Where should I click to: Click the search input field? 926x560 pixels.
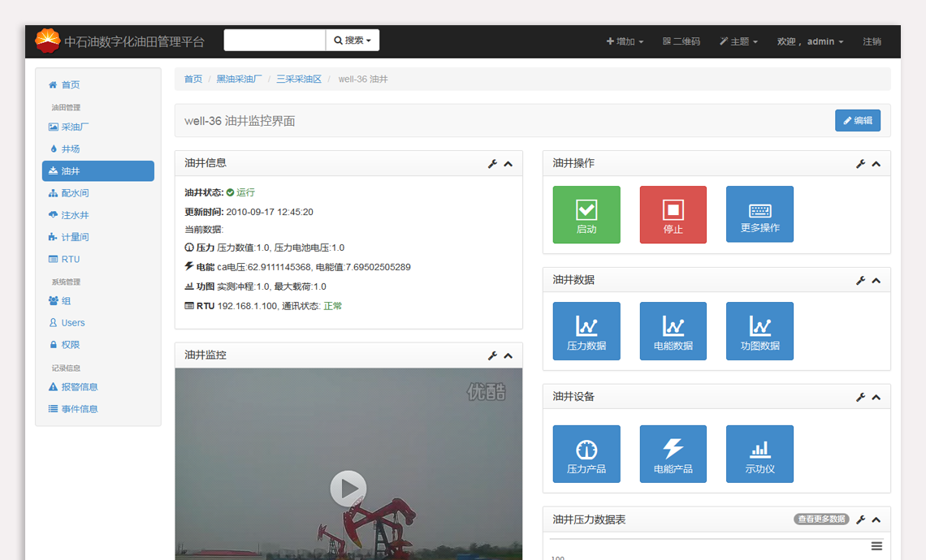point(275,41)
